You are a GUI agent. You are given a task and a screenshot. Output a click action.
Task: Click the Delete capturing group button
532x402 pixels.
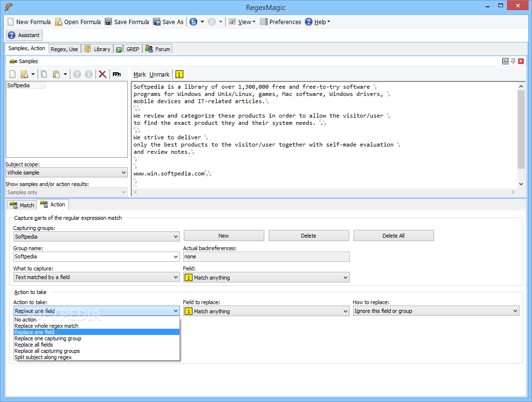309,236
